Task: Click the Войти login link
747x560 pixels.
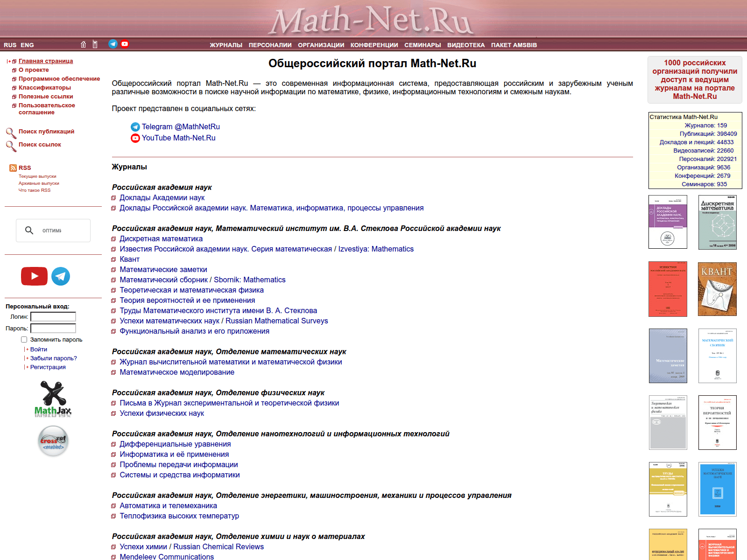Action: pyautogui.click(x=39, y=350)
